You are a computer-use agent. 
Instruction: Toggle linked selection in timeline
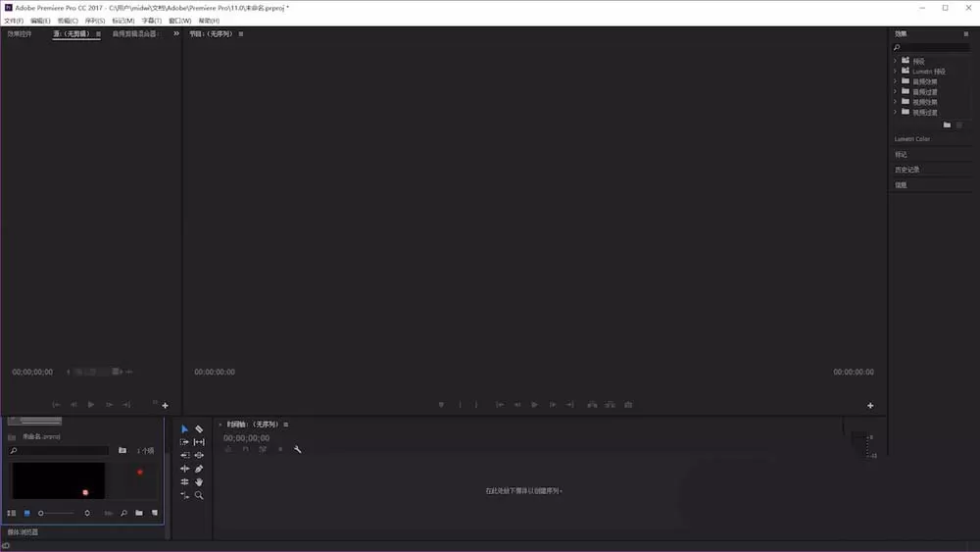tap(263, 449)
